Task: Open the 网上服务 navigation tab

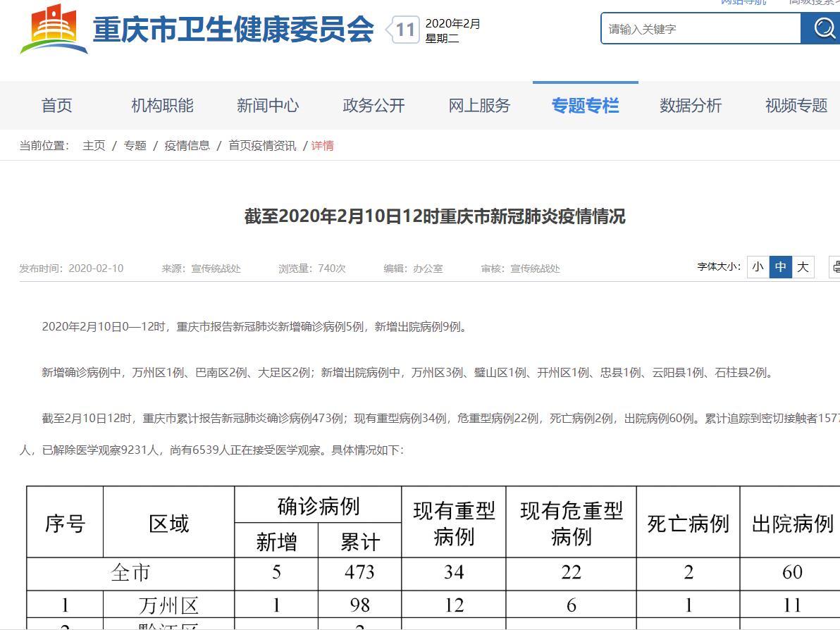Action: (479, 106)
